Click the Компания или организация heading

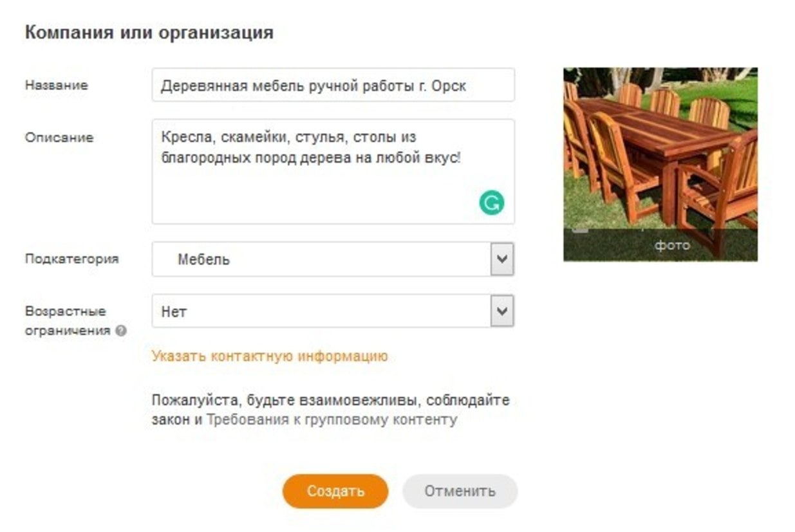149,33
